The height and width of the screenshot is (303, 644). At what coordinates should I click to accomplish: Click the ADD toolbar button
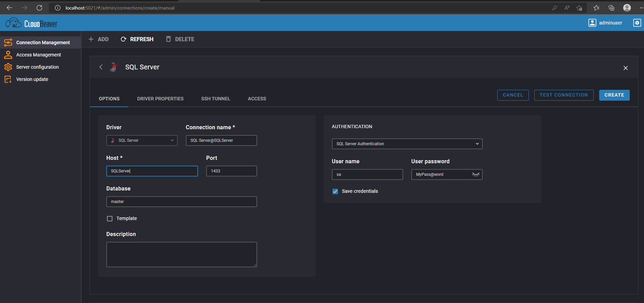[x=99, y=39]
